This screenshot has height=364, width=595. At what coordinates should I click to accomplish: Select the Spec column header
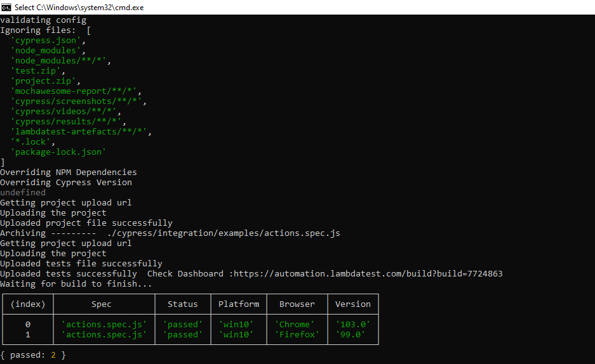[102, 304]
